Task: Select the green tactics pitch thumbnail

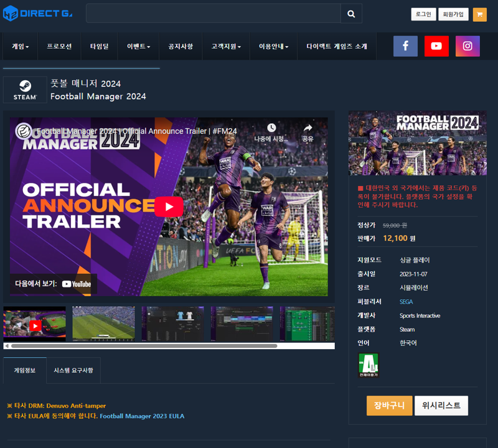Action: coord(307,324)
